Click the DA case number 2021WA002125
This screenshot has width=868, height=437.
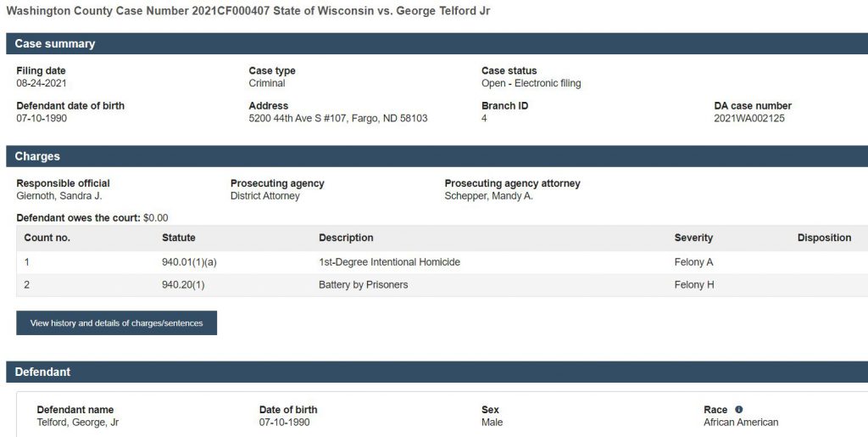click(749, 119)
